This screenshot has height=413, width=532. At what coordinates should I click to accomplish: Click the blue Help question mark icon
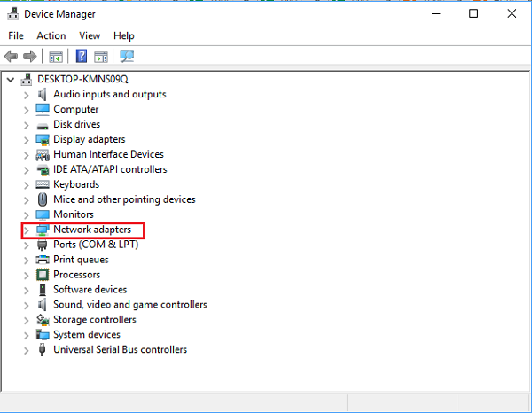[82, 57]
